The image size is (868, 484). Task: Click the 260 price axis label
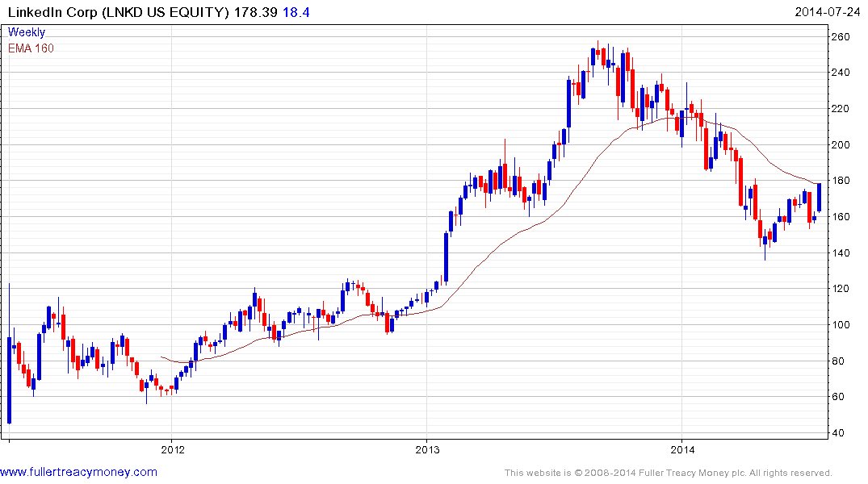(x=841, y=36)
